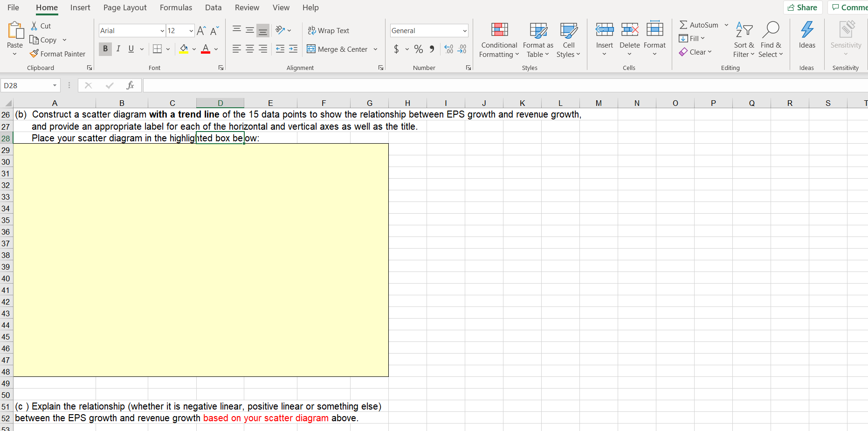868x431 pixels.
Task: Click the Share button
Action: point(803,7)
